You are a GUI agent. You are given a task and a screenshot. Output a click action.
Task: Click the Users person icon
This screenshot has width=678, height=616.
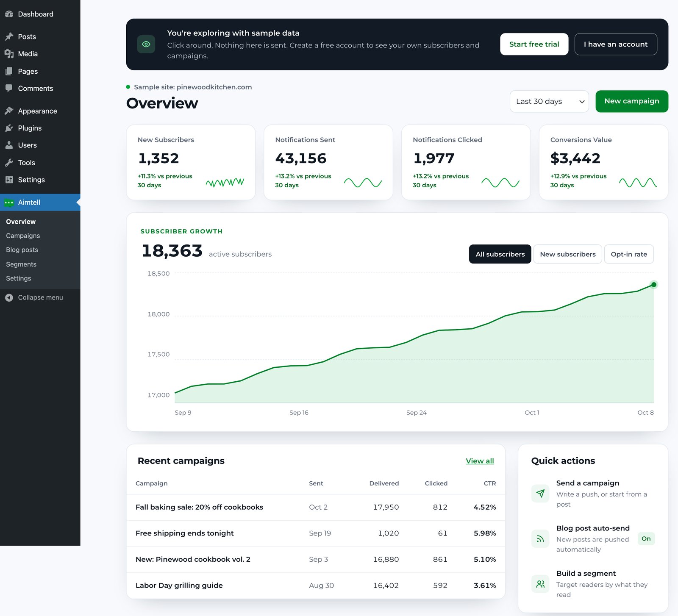pyautogui.click(x=9, y=145)
